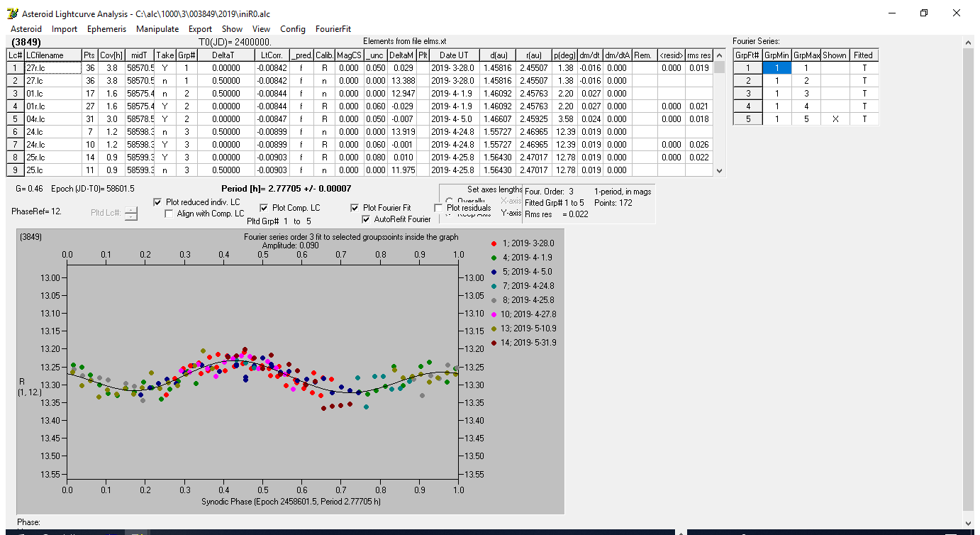The height and width of the screenshot is (535, 980).
Task: Enable Plot residuals checkbox
Action: click(438, 208)
